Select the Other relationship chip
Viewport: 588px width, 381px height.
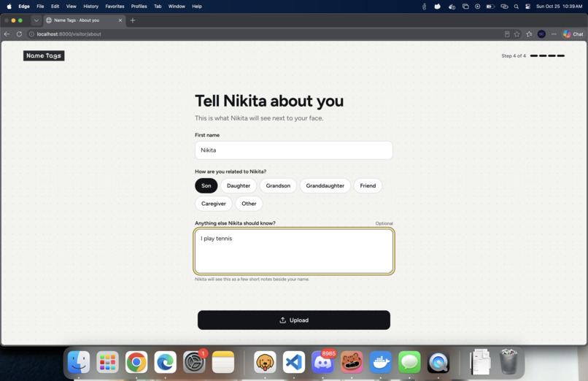click(x=249, y=204)
